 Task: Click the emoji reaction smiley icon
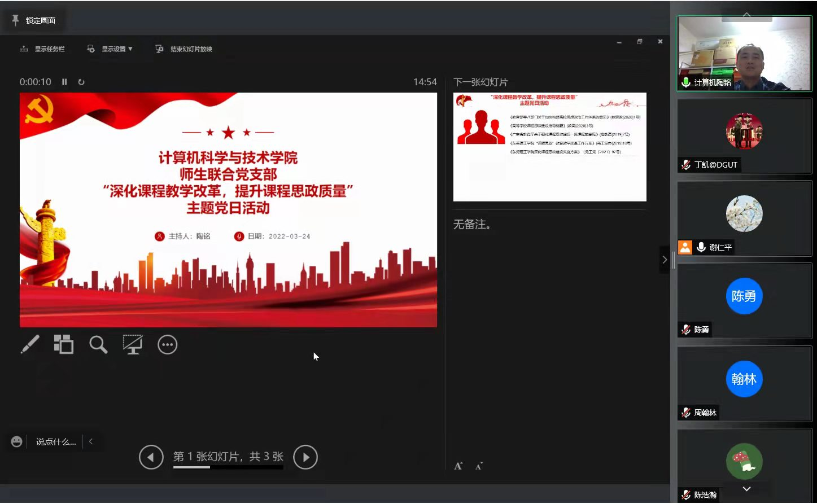[x=17, y=441]
